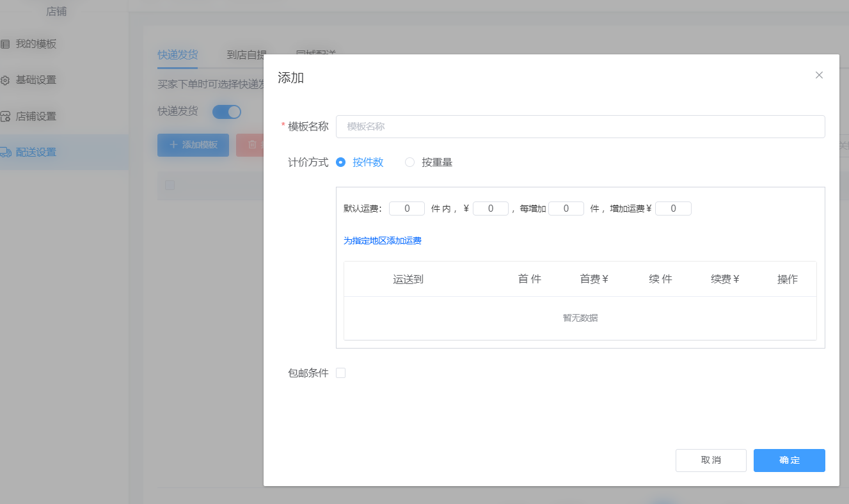Click the 每增加 quantity field
The width and height of the screenshot is (849, 504).
click(566, 209)
